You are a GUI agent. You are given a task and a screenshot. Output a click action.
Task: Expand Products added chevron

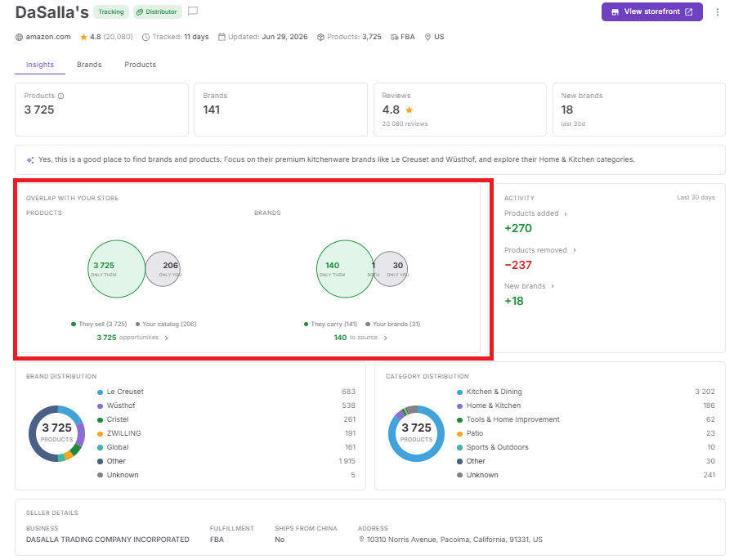click(566, 214)
